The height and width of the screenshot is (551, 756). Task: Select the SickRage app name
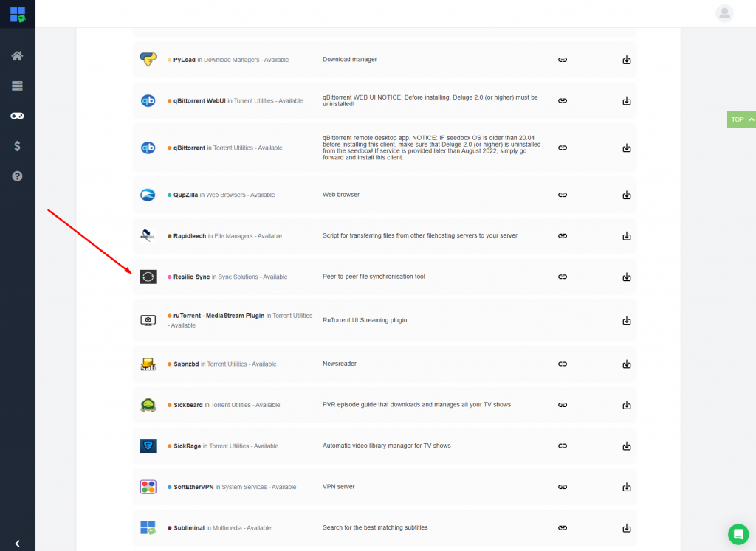187,446
